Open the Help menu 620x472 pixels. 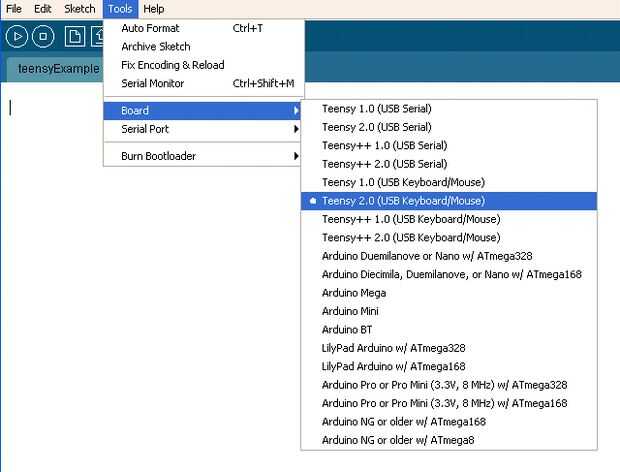[153, 9]
